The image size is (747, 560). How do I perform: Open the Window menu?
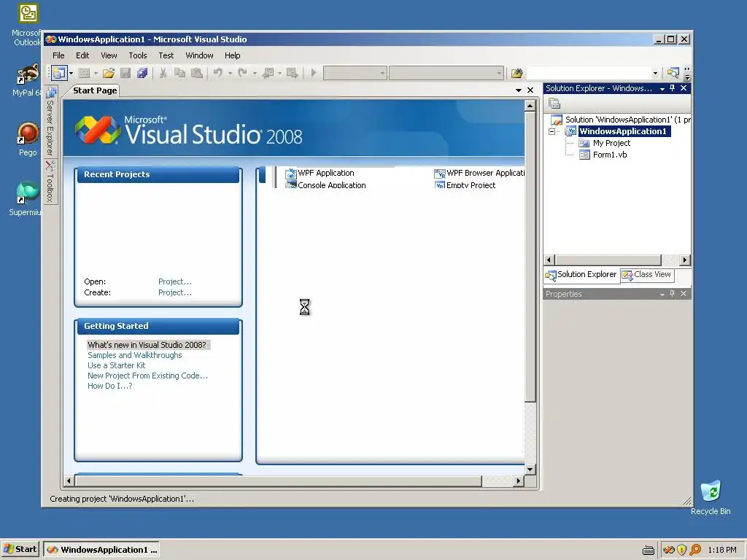[199, 55]
